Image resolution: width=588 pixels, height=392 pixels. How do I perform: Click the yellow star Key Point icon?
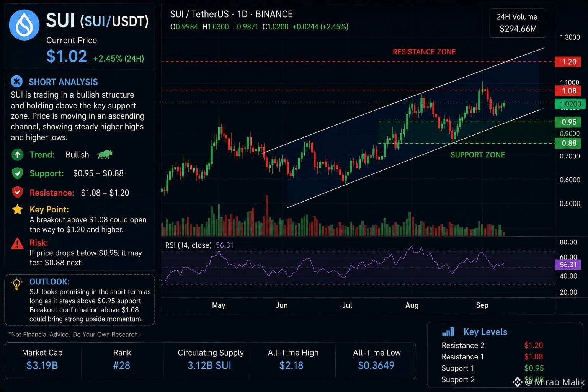pos(17,209)
